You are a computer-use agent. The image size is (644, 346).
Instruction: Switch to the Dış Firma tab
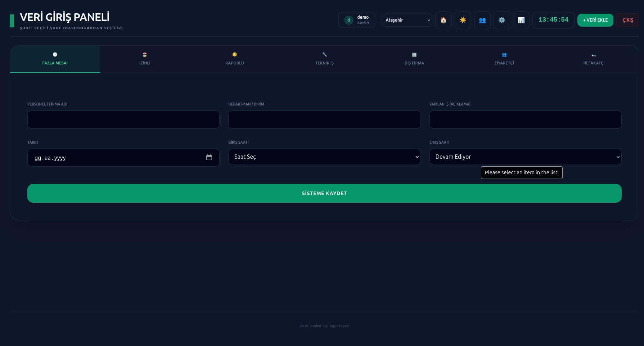pos(414,59)
